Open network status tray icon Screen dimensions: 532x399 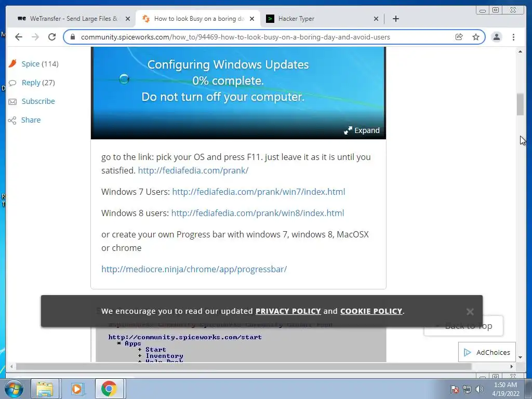point(467,389)
